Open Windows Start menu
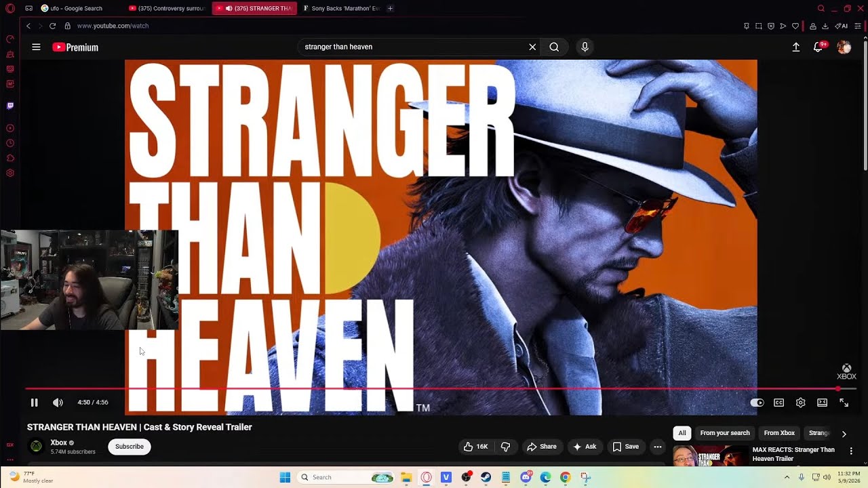 (x=285, y=477)
